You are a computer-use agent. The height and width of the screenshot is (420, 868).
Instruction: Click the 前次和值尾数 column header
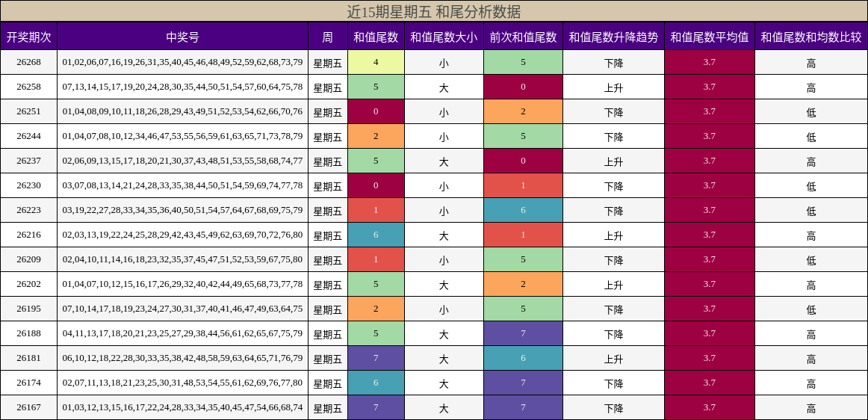click(523, 37)
